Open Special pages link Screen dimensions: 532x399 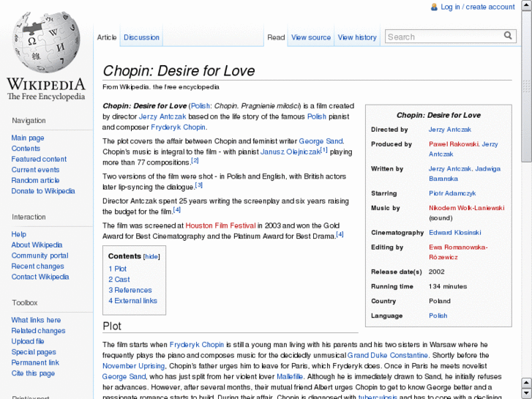click(34, 352)
